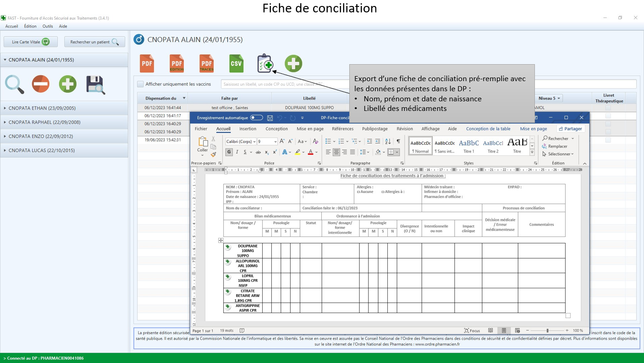Adjust the Word zoom slider

[x=547, y=330]
